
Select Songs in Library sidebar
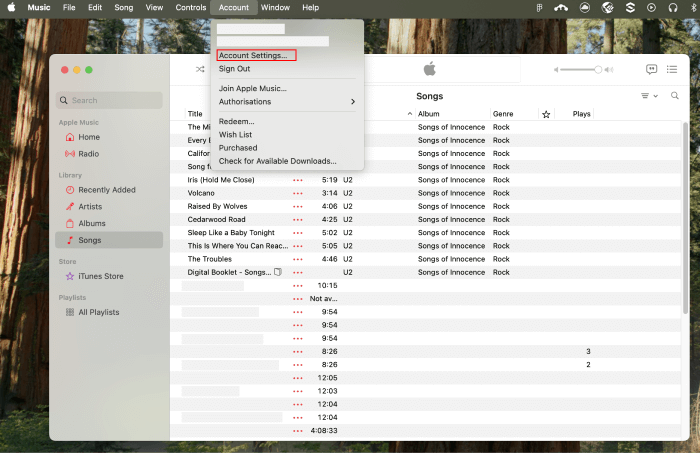[109, 240]
